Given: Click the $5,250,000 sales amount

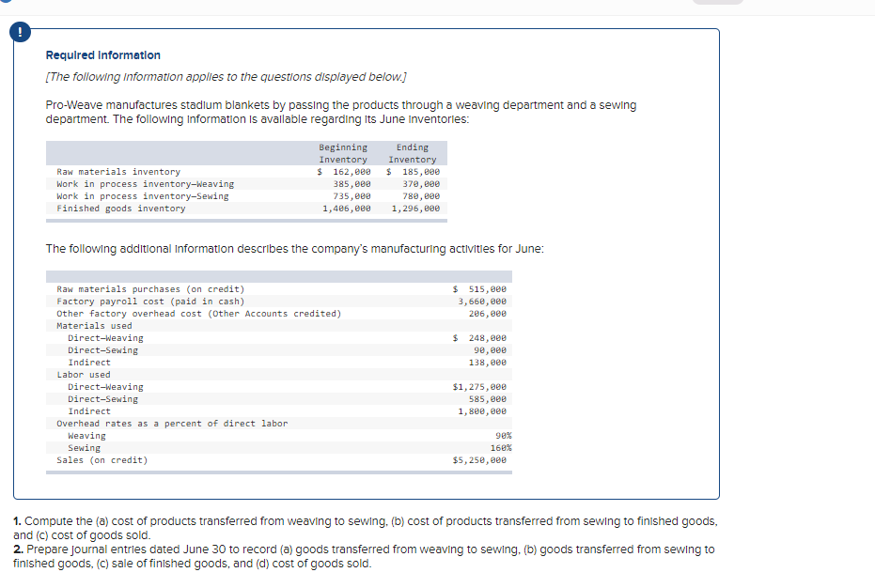Looking at the screenshot, I should [x=479, y=460].
